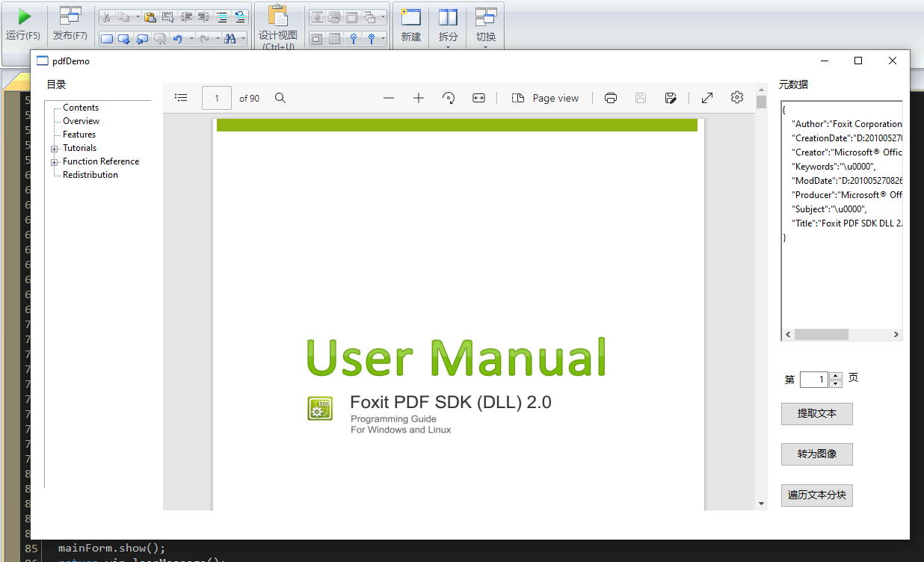Open the Design View (Ctrl+U) clipboard icon
Viewport: 924px width, 562px height.
(278, 16)
